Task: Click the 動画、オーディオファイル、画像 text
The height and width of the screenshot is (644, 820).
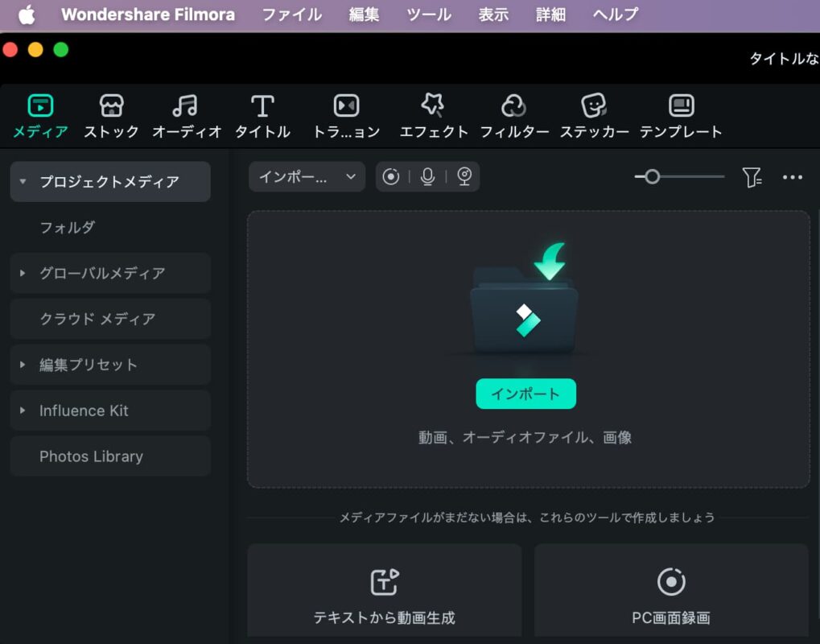Action: pyautogui.click(x=525, y=437)
